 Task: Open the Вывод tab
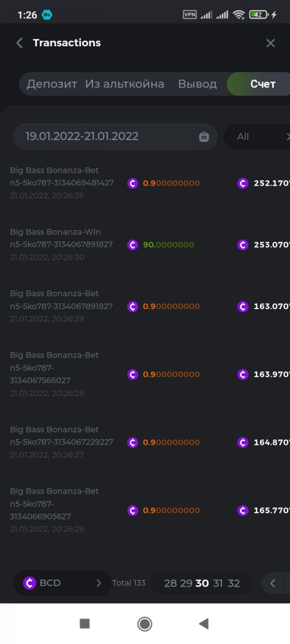197,84
